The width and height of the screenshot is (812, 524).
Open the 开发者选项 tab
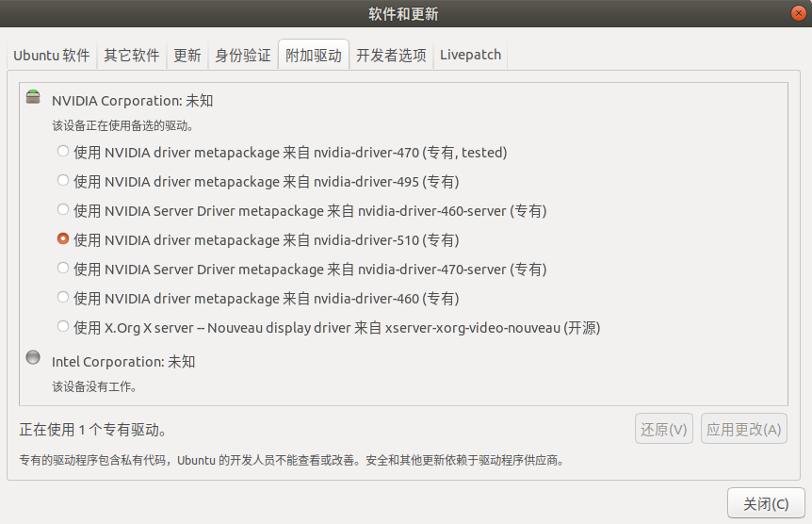391,55
